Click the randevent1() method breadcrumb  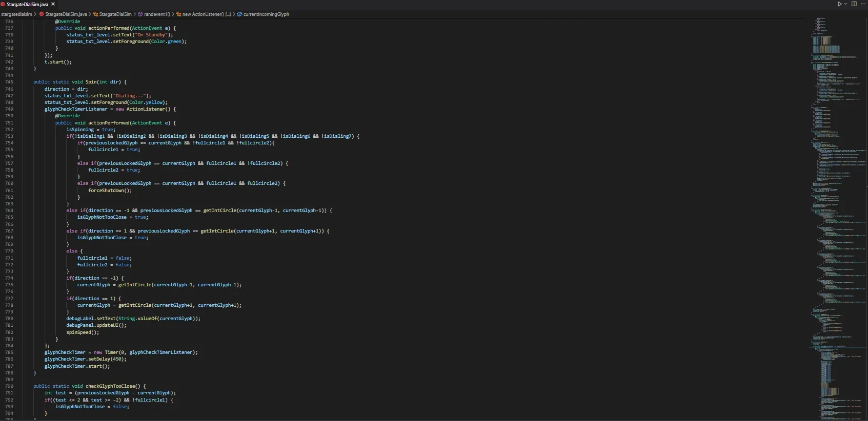(156, 14)
